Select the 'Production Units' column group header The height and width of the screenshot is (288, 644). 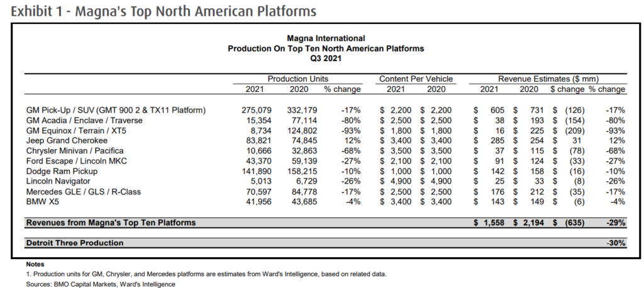click(297, 79)
